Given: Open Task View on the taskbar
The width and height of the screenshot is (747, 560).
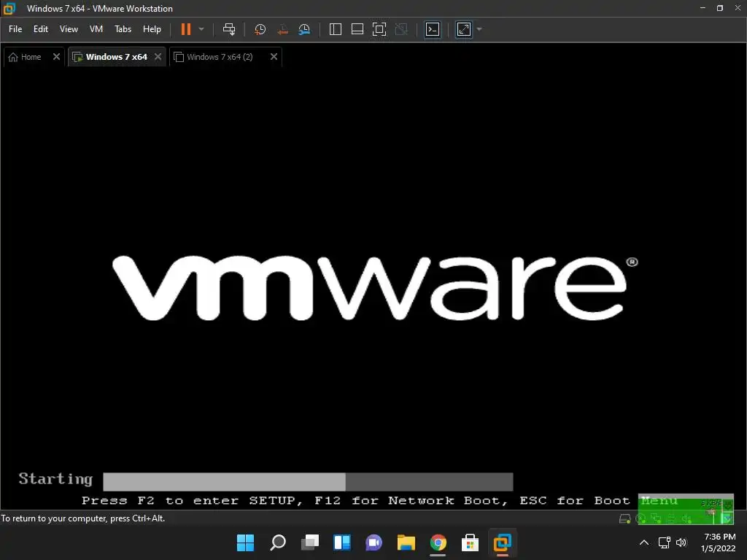Looking at the screenshot, I should coord(310,542).
